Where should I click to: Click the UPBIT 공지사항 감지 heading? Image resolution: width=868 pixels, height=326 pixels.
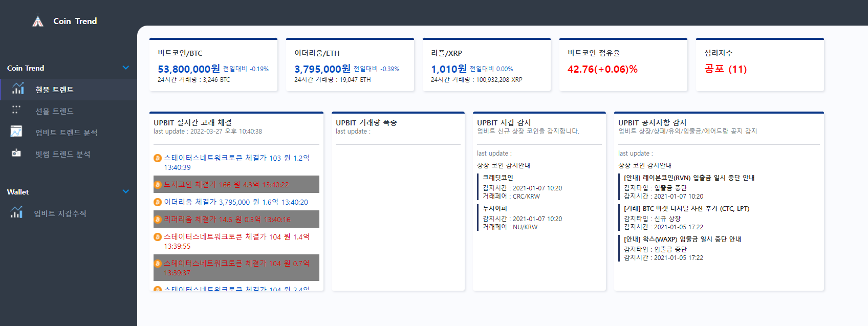click(653, 123)
